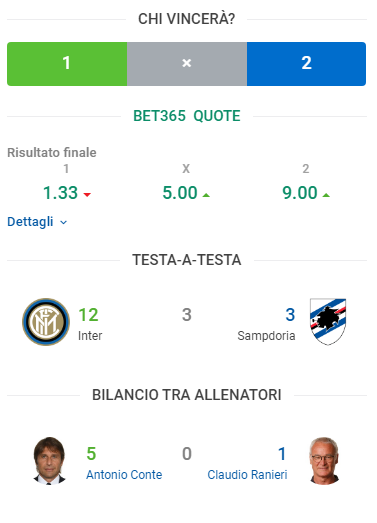Select the 9.00 away odds

[300, 193]
